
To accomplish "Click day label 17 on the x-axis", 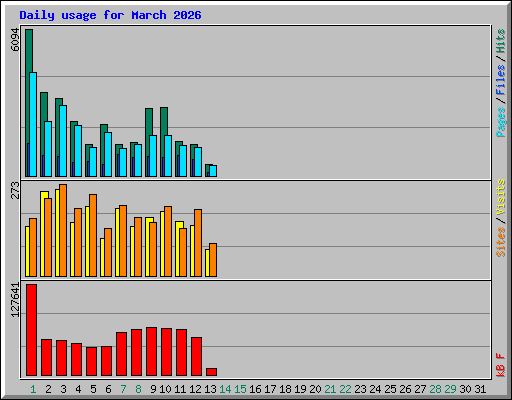I will click(x=270, y=389).
